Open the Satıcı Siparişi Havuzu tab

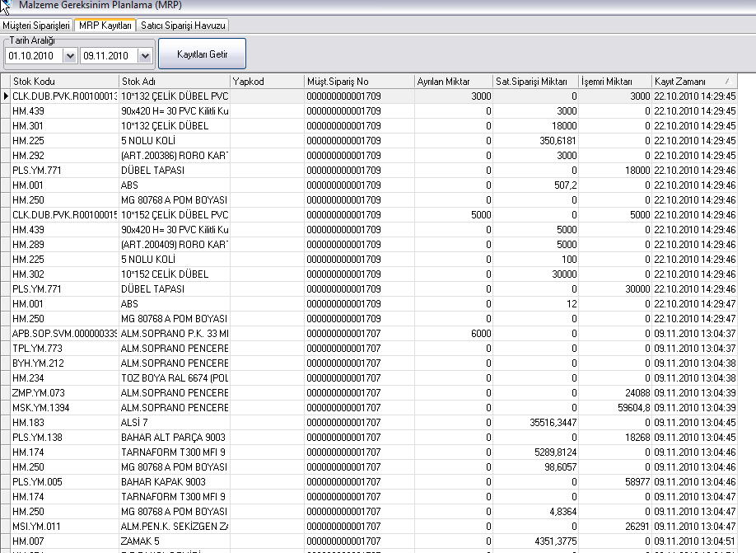(183, 26)
